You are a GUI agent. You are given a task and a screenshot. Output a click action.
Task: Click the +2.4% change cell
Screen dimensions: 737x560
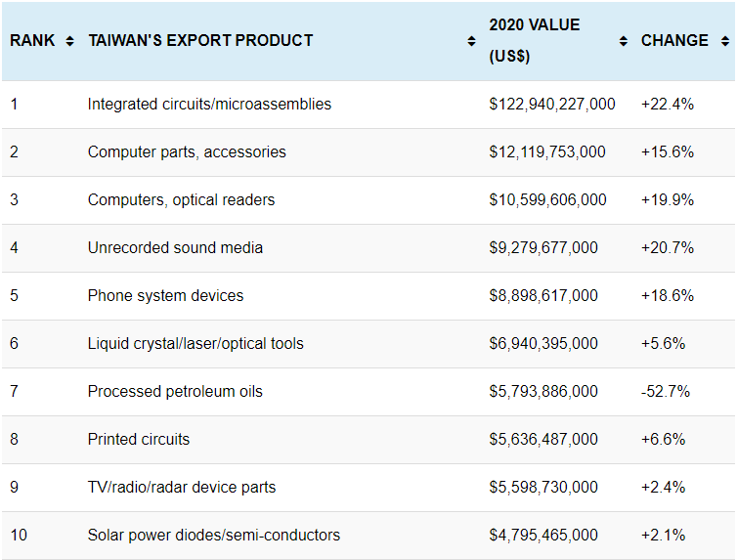point(664,487)
